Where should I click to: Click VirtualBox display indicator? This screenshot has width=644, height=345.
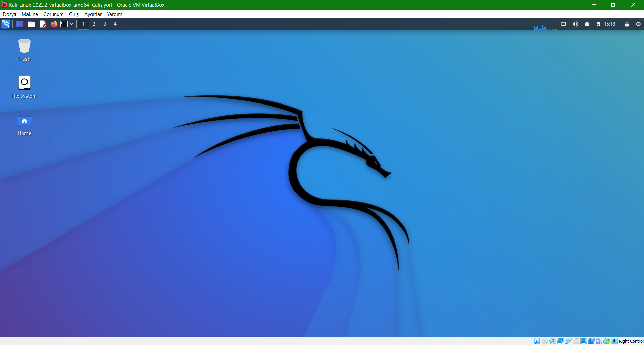pos(584,341)
